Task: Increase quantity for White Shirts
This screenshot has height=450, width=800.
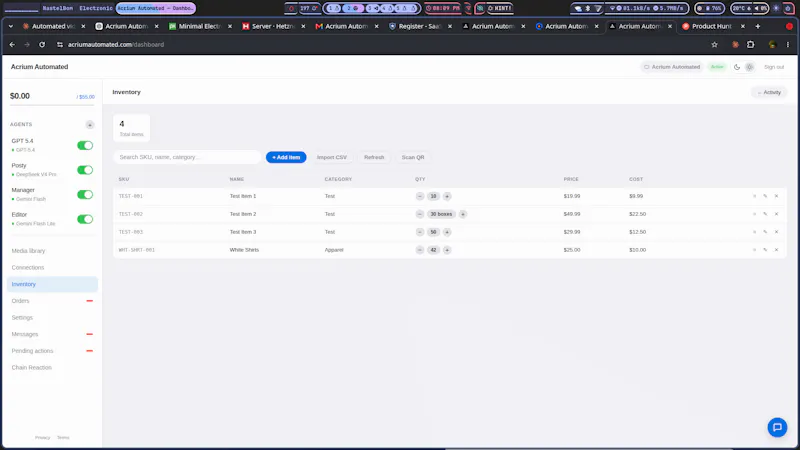Action: (x=447, y=250)
